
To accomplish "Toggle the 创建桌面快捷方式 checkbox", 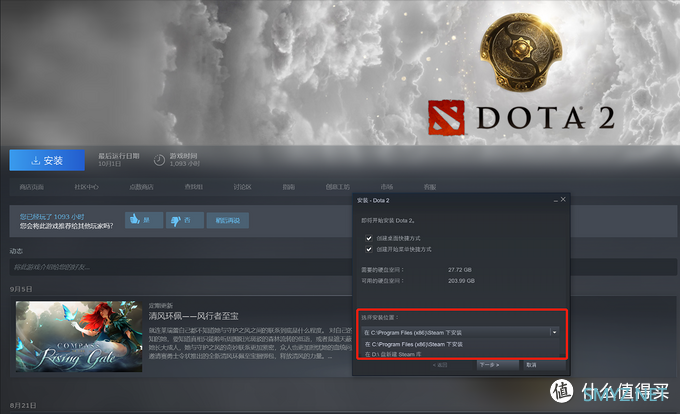I will [x=369, y=238].
